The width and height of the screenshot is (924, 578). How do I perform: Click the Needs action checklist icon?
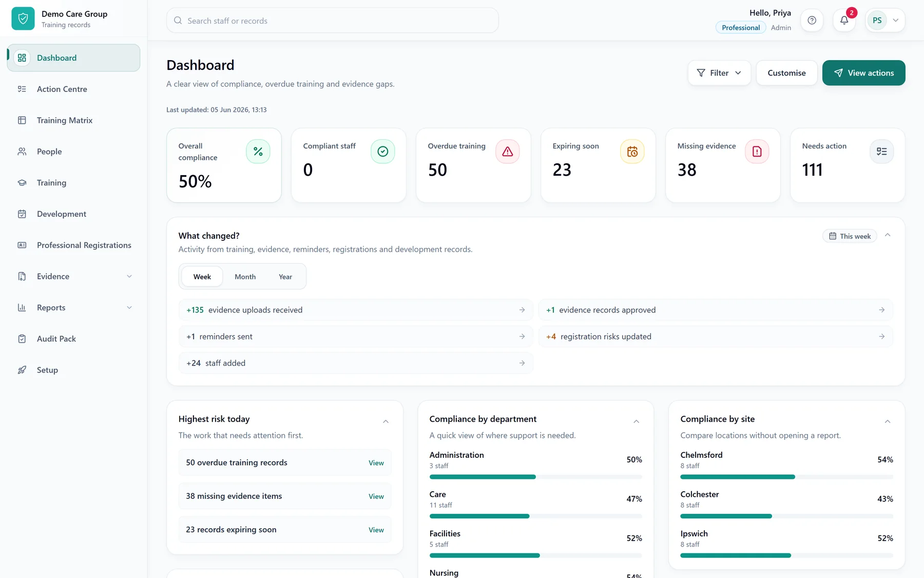pyautogui.click(x=882, y=152)
